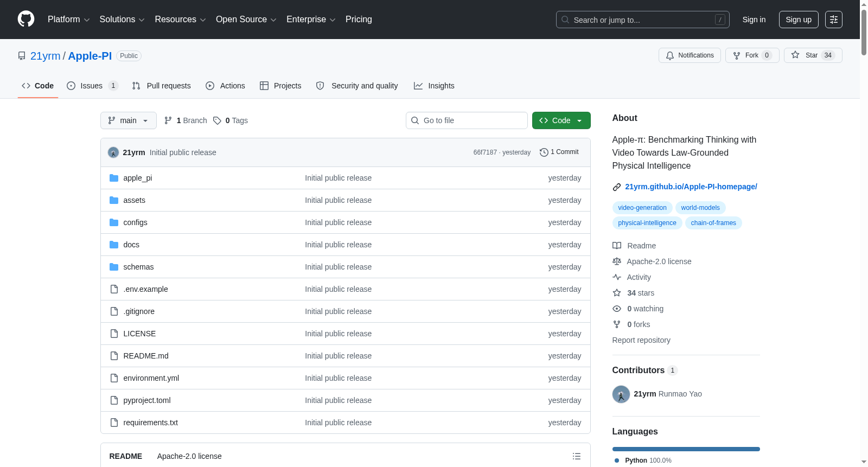The width and height of the screenshot is (868, 467).
Task: Open the 21yrm.github.io/Apple-PI-homepage link
Action: click(x=691, y=187)
